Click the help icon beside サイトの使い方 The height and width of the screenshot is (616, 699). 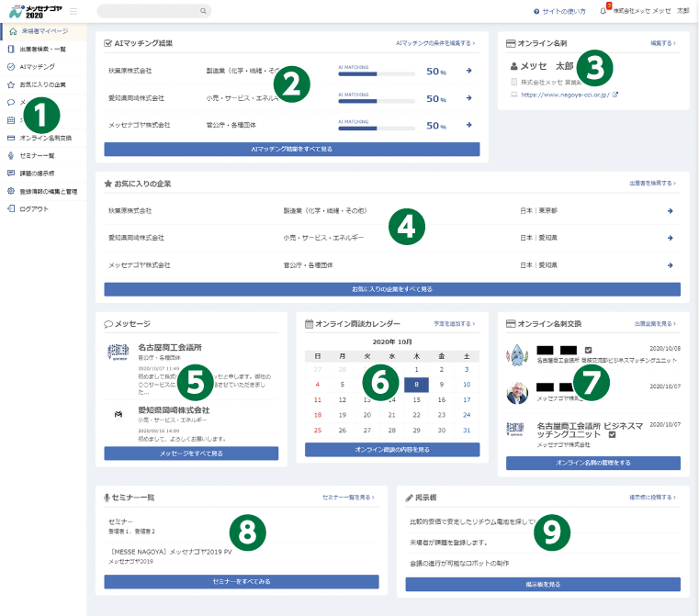pos(536,11)
